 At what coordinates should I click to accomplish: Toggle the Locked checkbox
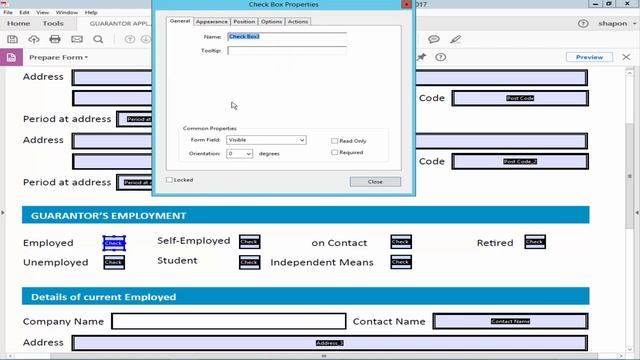coord(169,180)
